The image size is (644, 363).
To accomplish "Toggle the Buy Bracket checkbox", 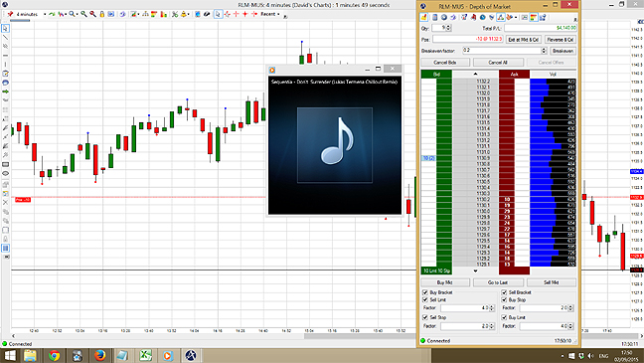I will (x=425, y=292).
